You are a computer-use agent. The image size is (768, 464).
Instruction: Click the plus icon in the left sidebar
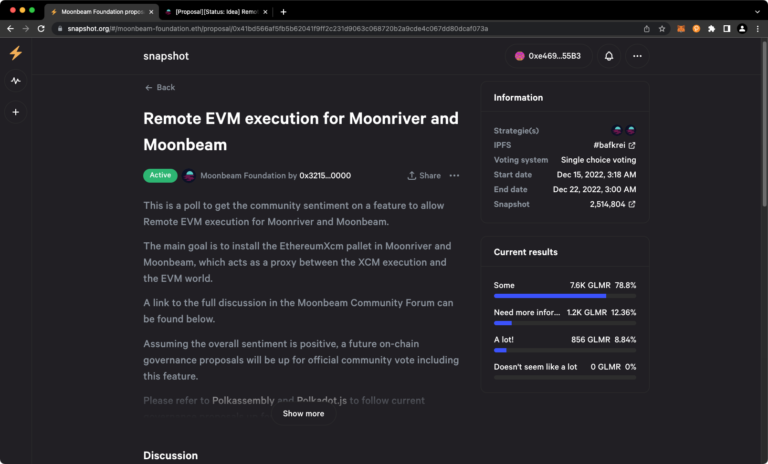click(16, 112)
